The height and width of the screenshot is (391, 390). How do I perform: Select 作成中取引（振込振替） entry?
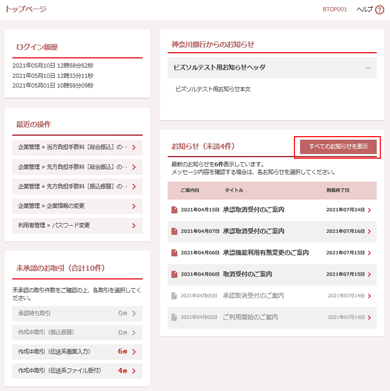click(x=77, y=332)
